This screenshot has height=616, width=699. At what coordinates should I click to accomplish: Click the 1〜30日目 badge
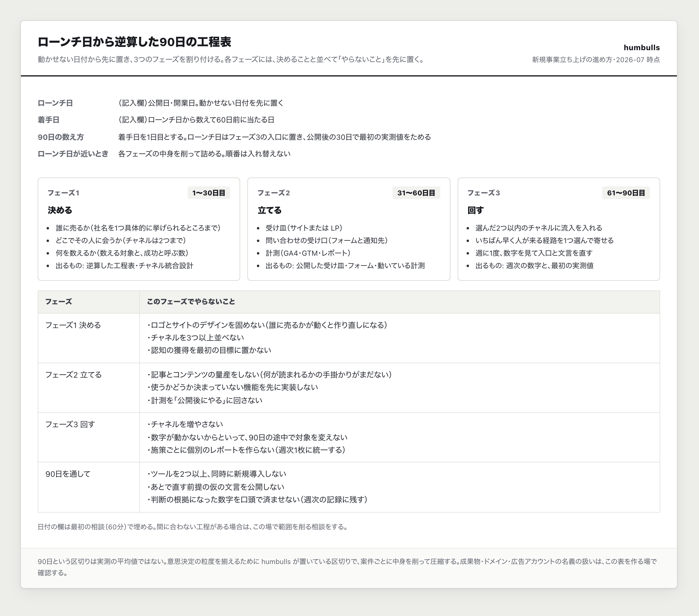click(x=209, y=193)
